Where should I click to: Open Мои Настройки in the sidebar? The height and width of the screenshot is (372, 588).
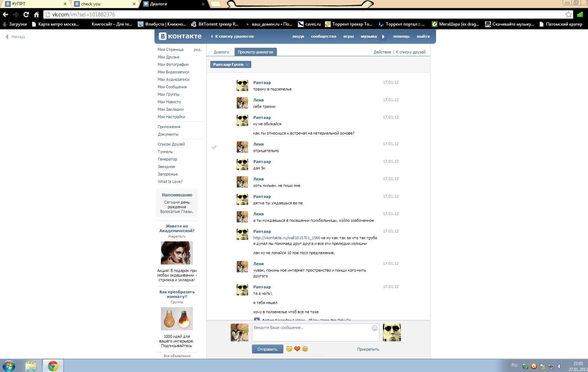(172, 117)
